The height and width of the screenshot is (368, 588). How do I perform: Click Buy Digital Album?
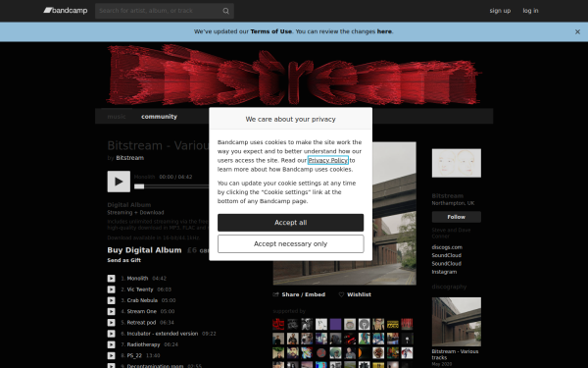tap(144, 250)
